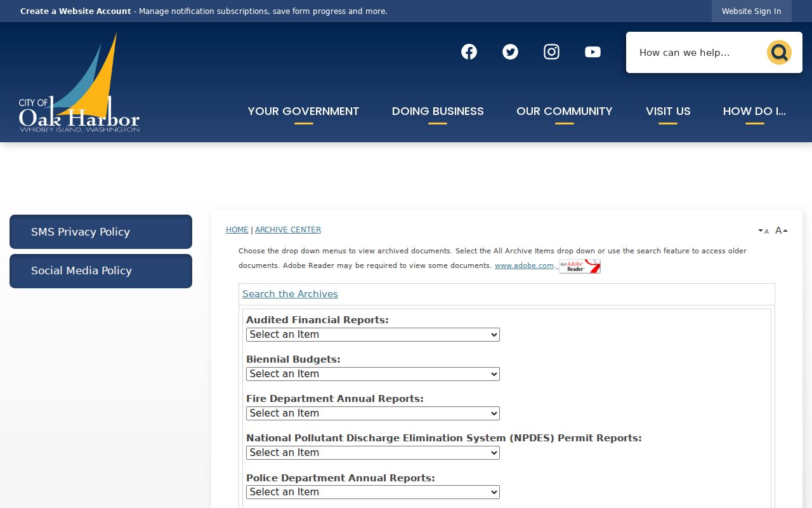Viewport: 812px width, 508px height.
Task: Open the How Do I... menu
Action: tap(754, 111)
